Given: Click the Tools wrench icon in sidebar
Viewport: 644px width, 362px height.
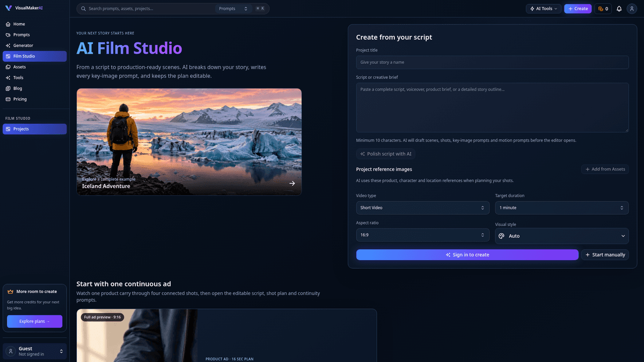Looking at the screenshot, I should (x=8, y=78).
